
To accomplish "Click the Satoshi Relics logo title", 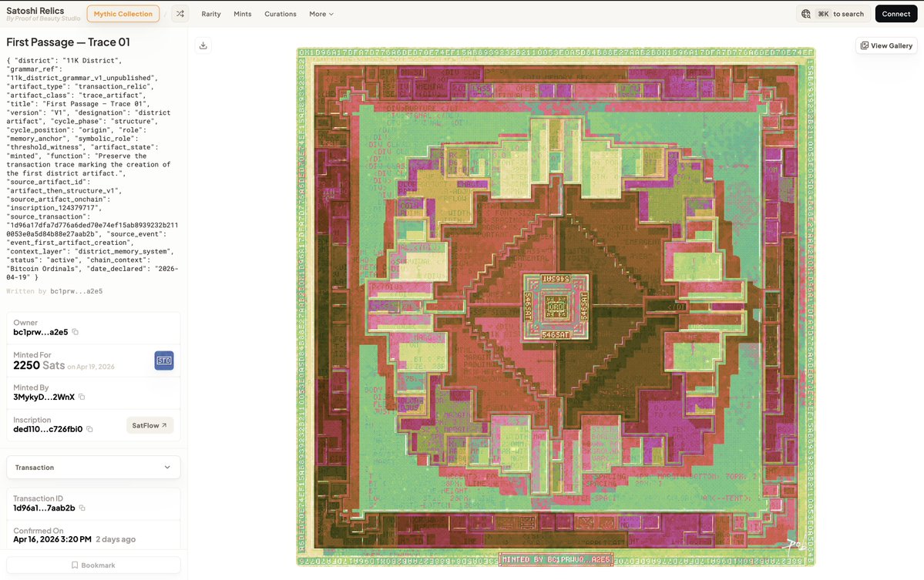I will pyautogui.click(x=35, y=11).
